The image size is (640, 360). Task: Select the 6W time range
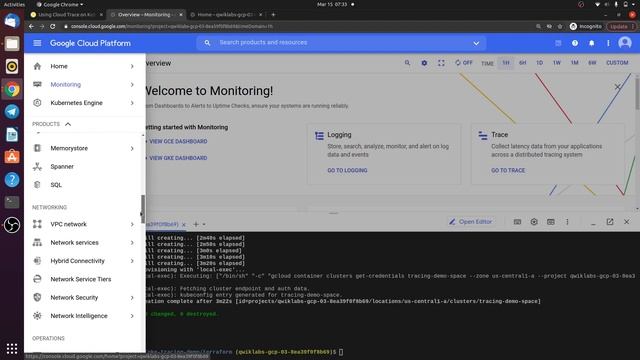[x=592, y=63]
